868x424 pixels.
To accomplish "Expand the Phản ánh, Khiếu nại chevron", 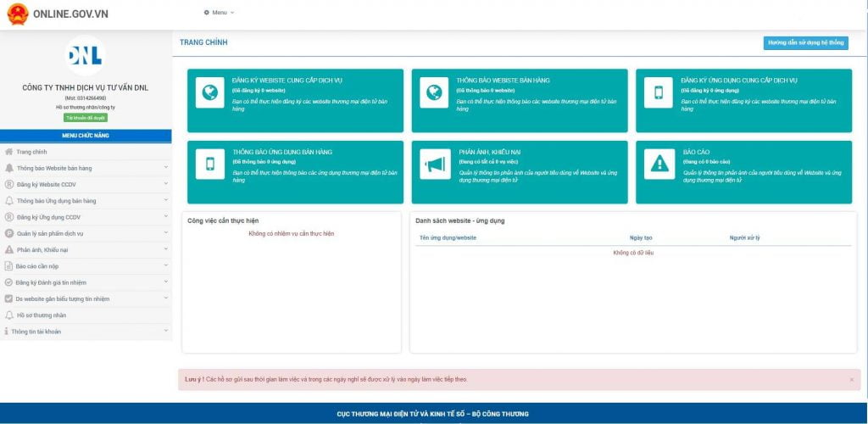I will pyautogui.click(x=165, y=249).
